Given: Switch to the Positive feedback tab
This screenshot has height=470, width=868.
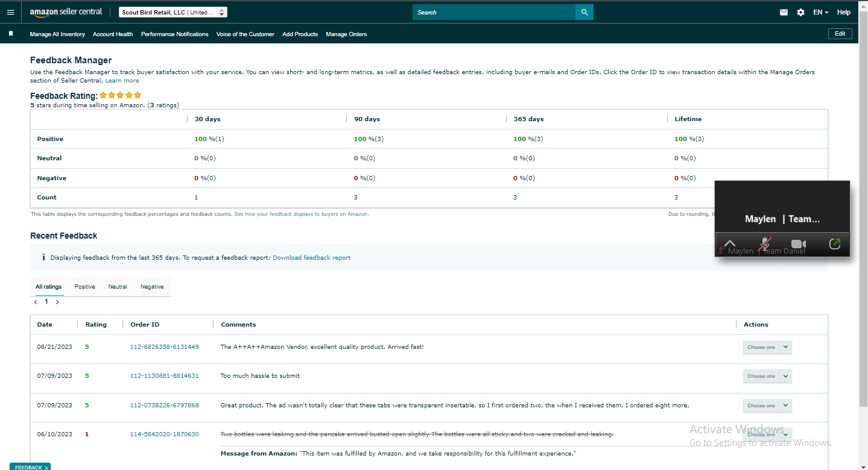Looking at the screenshot, I should click(84, 287).
